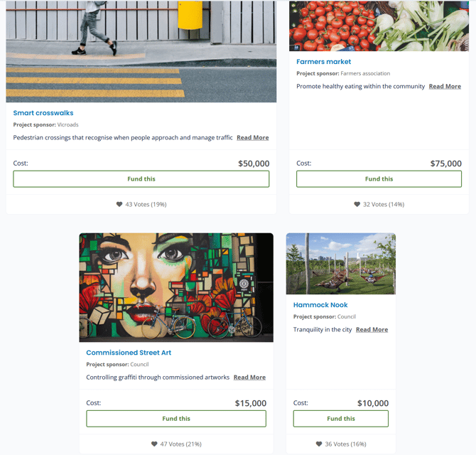Open Read More for Hammock Nook
The height and width of the screenshot is (455, 476).
click(372, 330)
